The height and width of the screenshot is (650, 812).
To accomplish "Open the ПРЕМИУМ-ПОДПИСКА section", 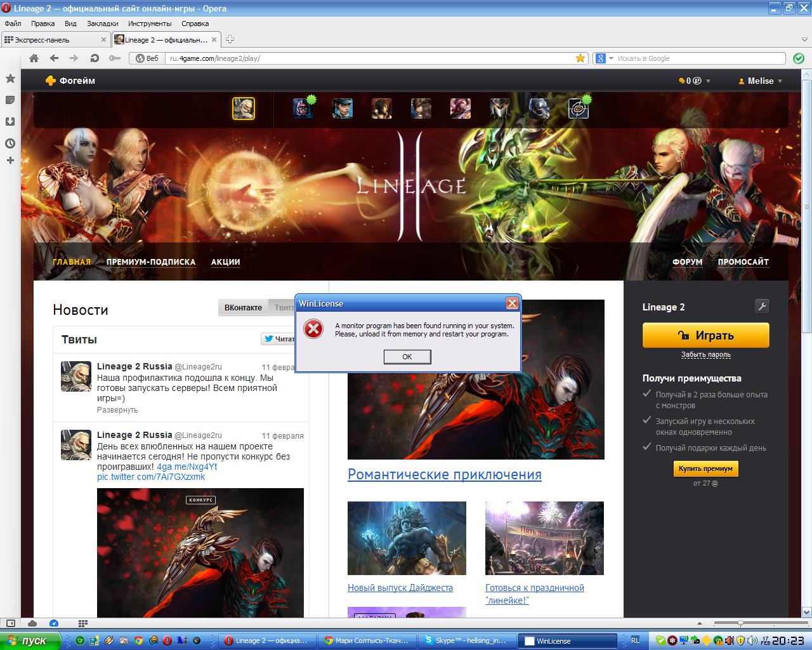I will click(x=151, y=262).
